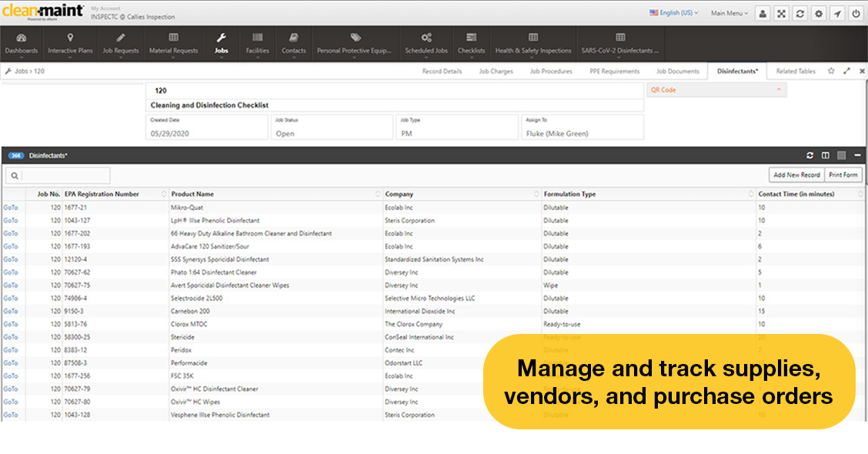Click the 366 record count badge
This screenshot has height=454, width=868.
click(x=16, y=155)
